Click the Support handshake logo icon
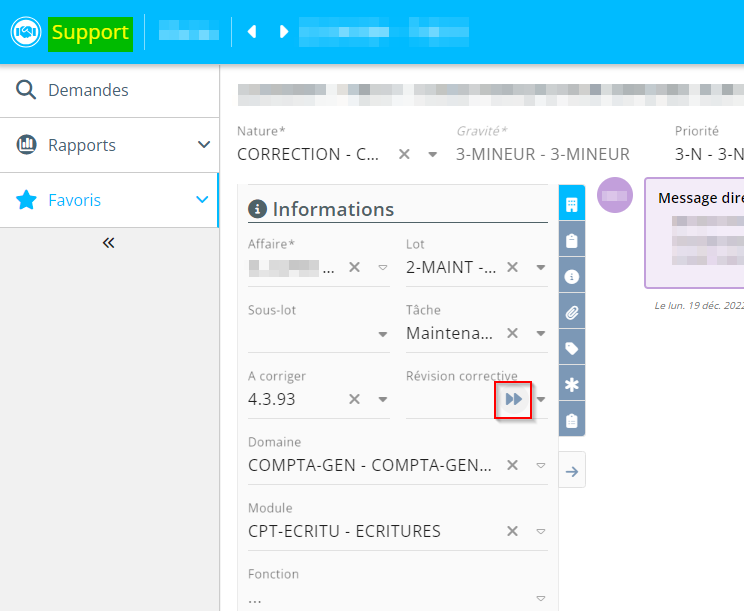Viewport: 744px width, 611px height. pos(25,32)
